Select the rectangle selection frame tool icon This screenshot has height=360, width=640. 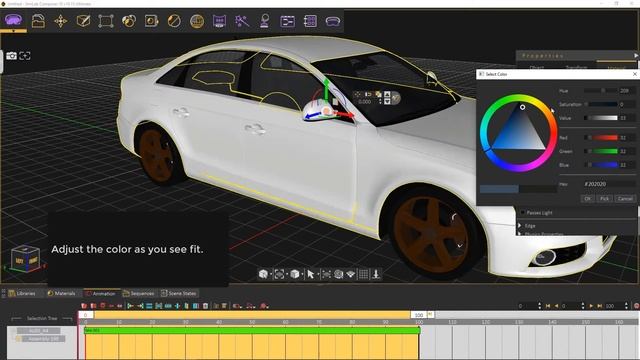click(x=106, y=21)
